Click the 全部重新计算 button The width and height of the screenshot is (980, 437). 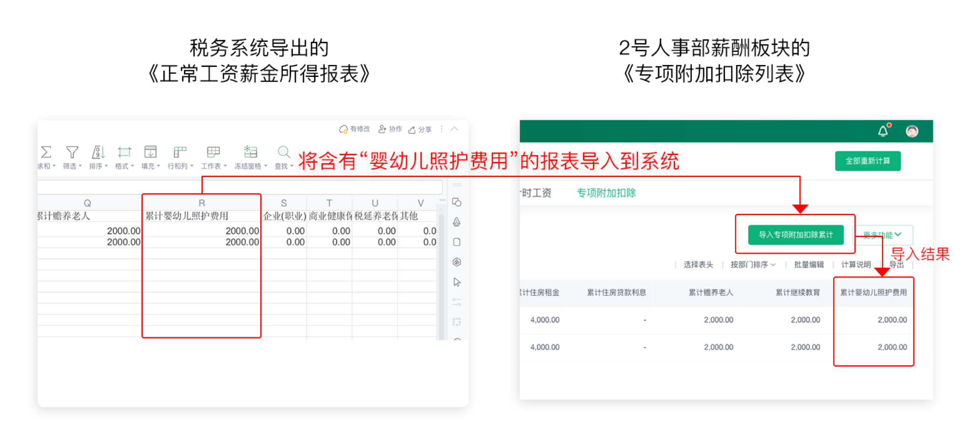867,161
